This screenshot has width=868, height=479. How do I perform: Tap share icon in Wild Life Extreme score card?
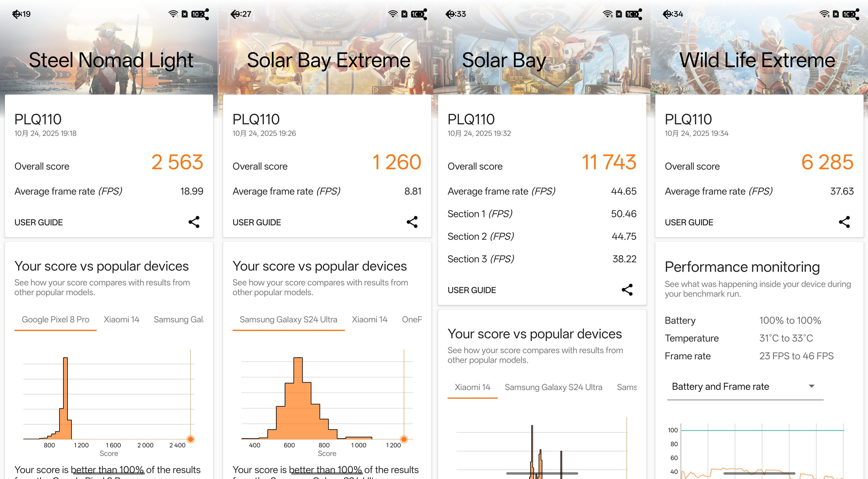click(844, 222)
